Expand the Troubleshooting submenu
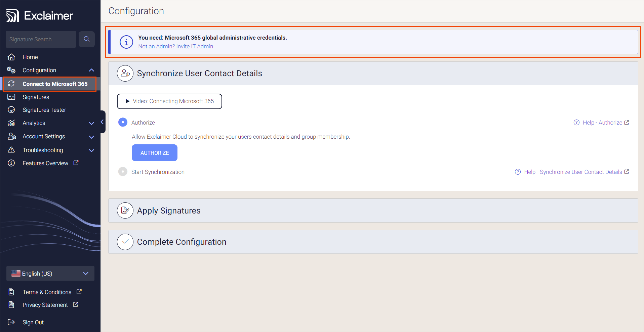 pos(91,150)
